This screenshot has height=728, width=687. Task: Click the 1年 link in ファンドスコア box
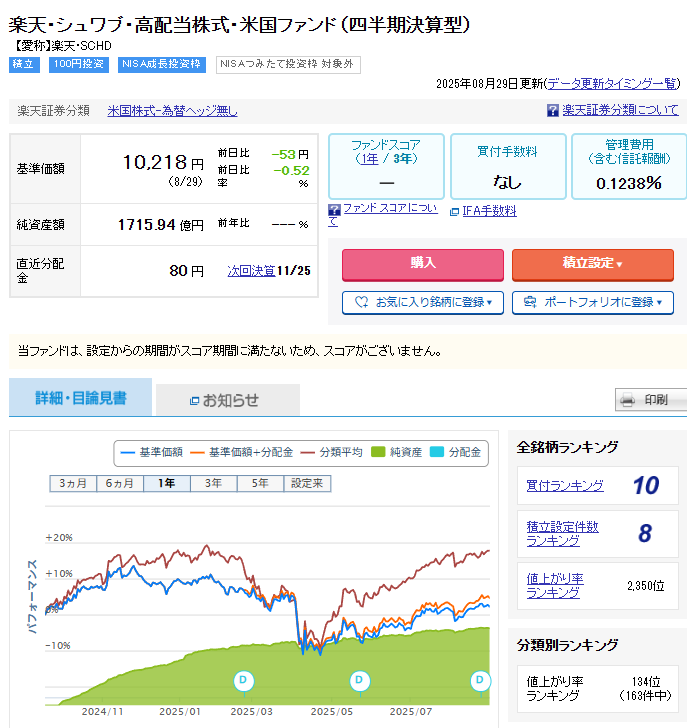click(x=370, y=159)
